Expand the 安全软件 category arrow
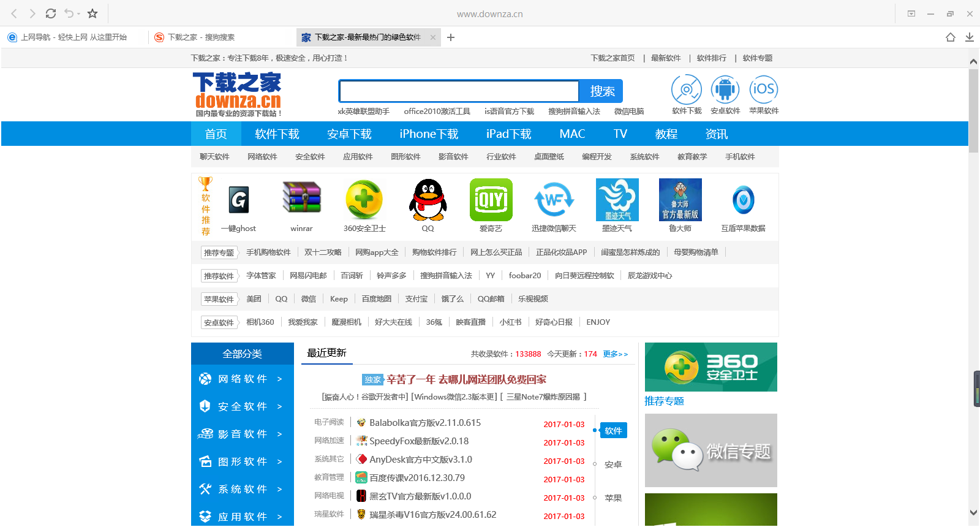This screenshot has width=980, height=527. coord(280,407)
